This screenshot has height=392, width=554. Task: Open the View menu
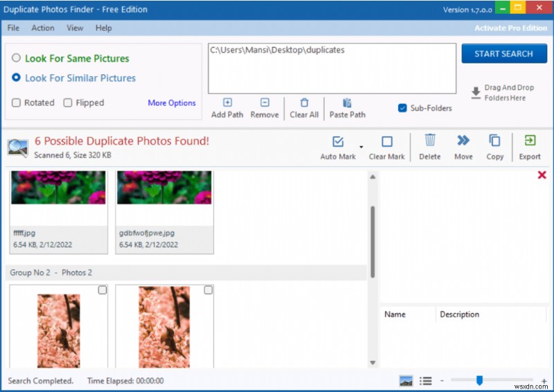pos(75,28)
